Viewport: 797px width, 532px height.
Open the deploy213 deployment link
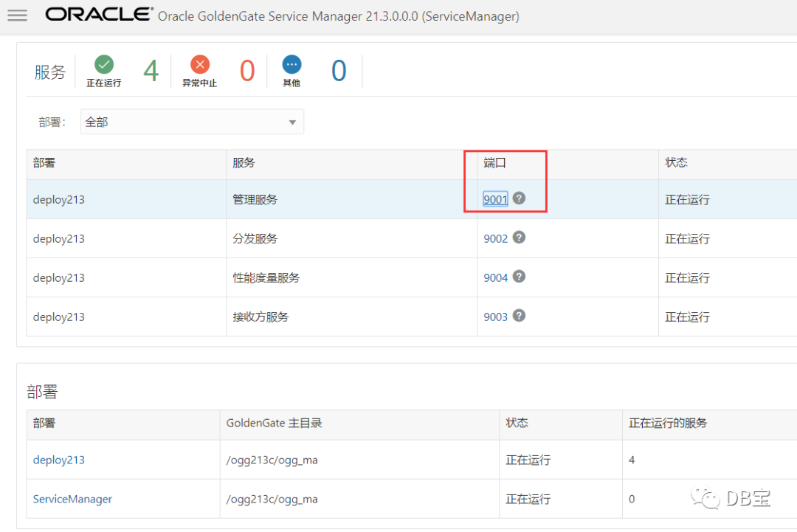click(x=59, y=460)
